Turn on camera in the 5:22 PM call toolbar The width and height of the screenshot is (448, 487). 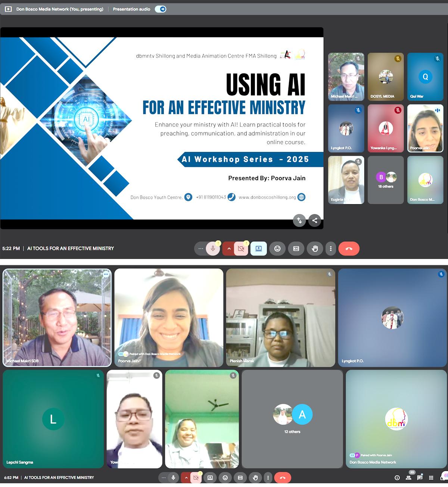pyautogui.click(x=241, y=249)
